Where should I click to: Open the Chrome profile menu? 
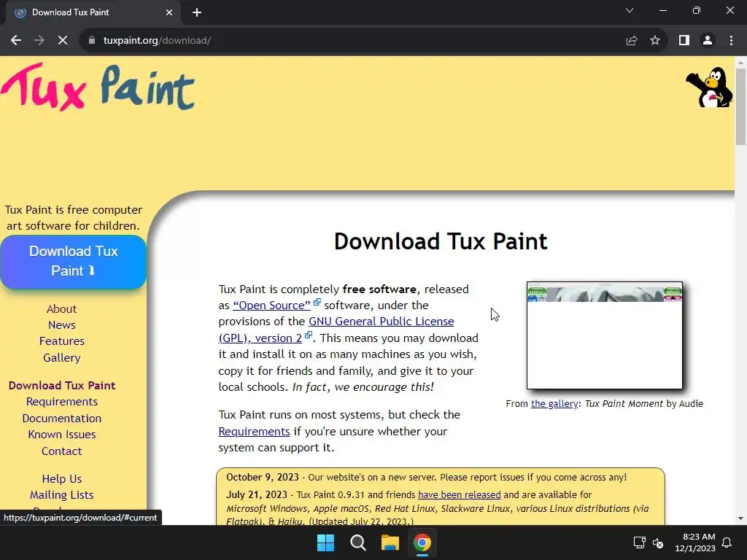coord(708,41)
